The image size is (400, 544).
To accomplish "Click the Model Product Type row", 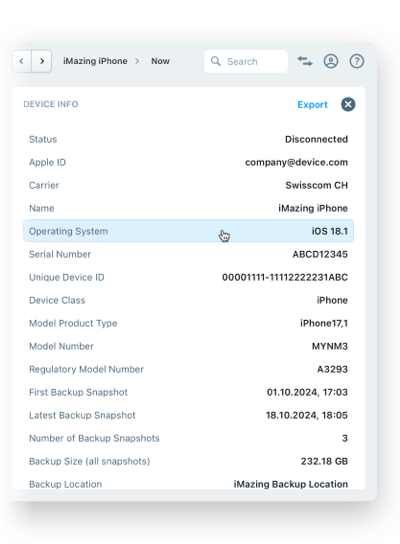I will [188, 323].
